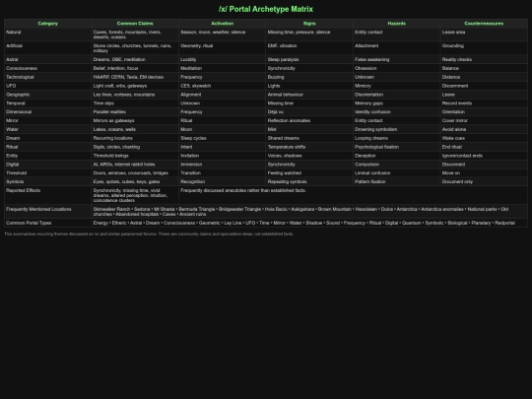Click the 'EMF, vibration' signs cell
Screen dimensions: 532x399
point(309,48)
